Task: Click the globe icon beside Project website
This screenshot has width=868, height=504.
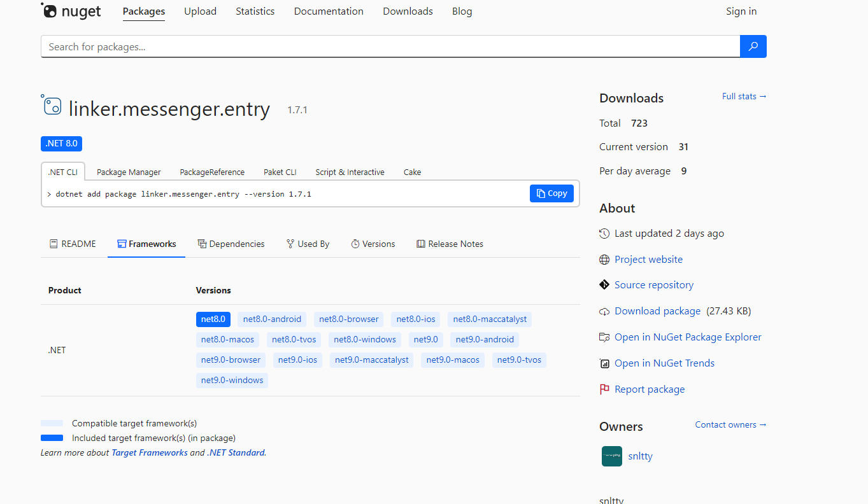Action: click(604, 260)
